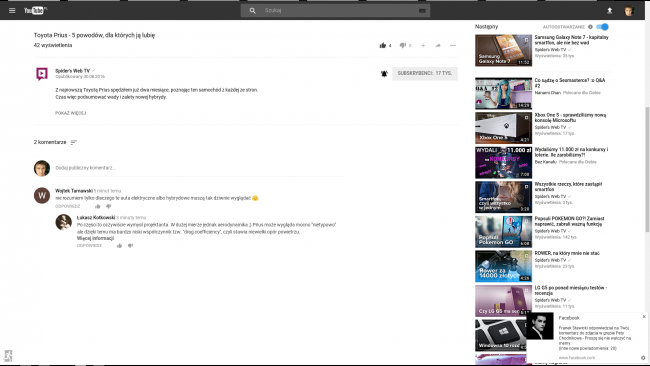Toggle the autoplay switch

point(602,27)
